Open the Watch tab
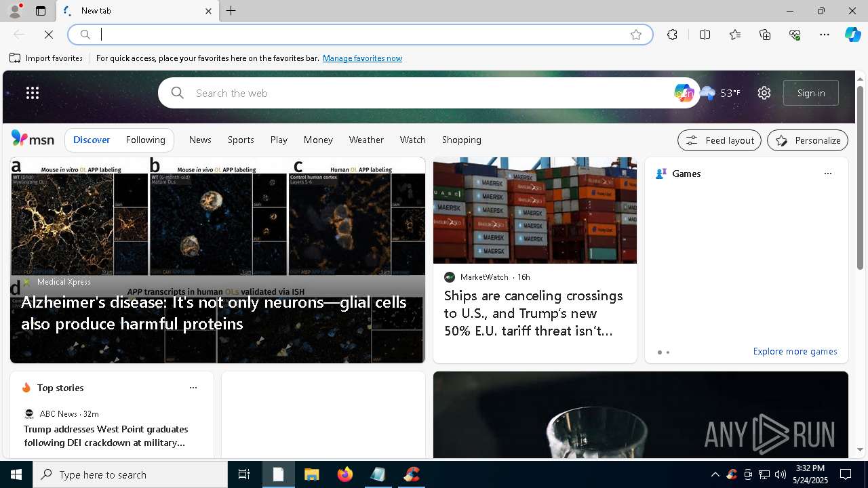 point(413,140)
